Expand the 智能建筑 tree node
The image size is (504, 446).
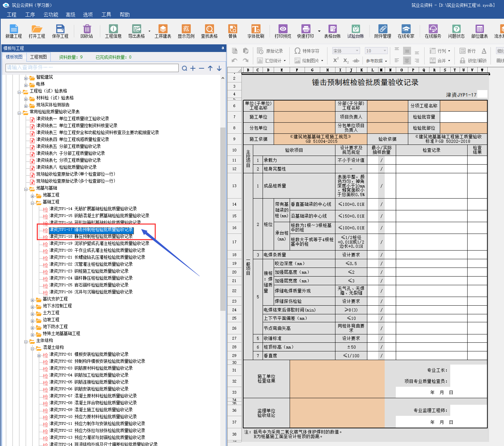(x=26, y=78)
